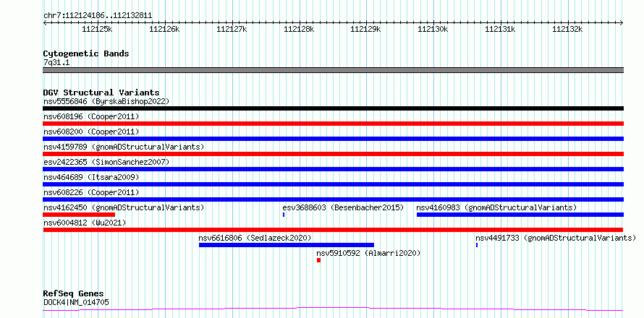This screenshot has height=318, width=644.
Task: Open the nsv5556846 (ByrskaBishop2022) label
Action: point(106,101)
